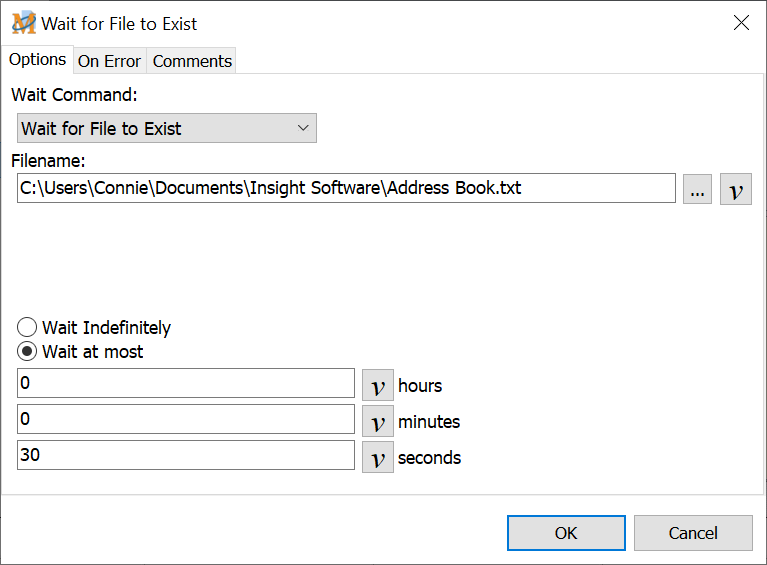Go to the Comments tab
Image resolution: width=767 pixels, height=565 pixels.
point(192,61)
